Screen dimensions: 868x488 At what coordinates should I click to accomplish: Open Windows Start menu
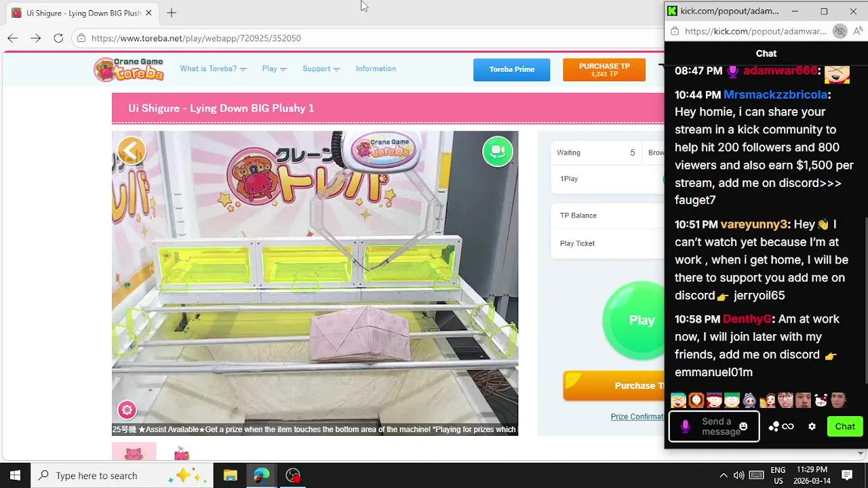(15, 475)
